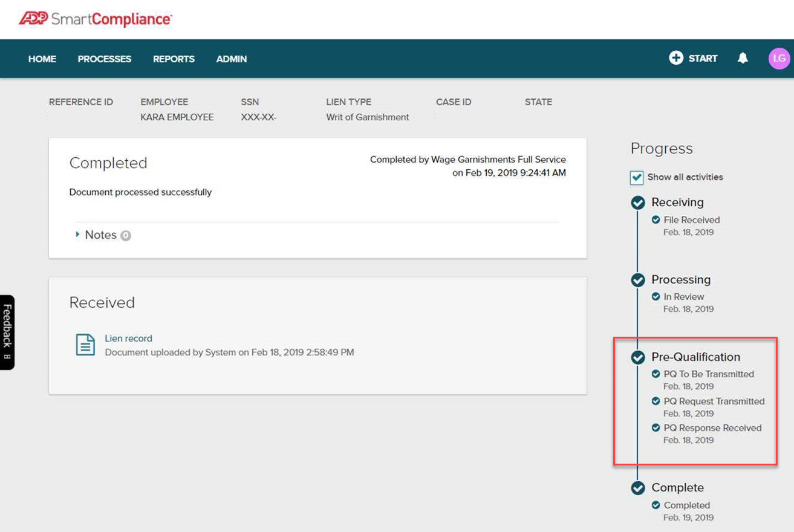Click the PQ Request Transmitted check icon

(x=656, y=401)
